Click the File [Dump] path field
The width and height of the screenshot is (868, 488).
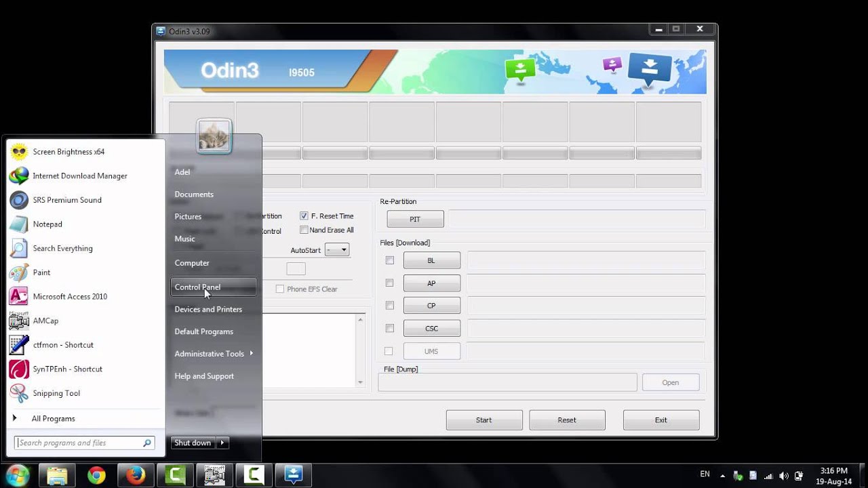coord(507,382)
